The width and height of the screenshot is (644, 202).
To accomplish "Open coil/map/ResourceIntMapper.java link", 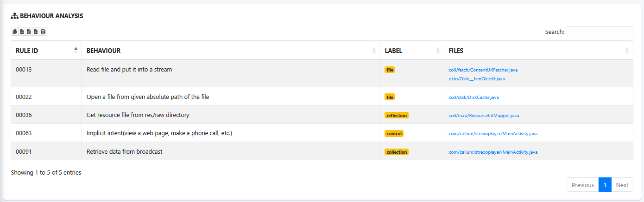I will 484,115.
